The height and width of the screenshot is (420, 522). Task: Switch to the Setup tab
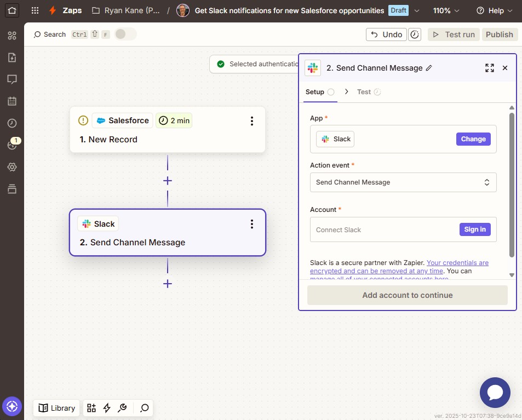click(x=320, y=92)
